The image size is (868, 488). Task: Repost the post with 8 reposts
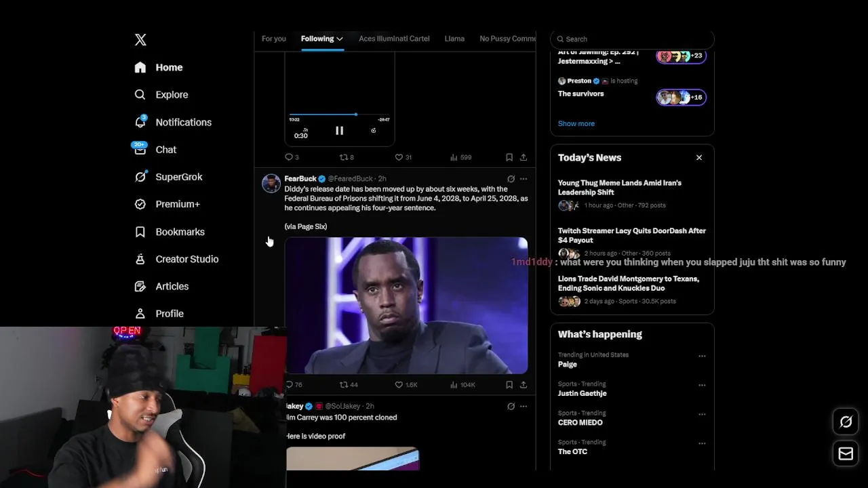(347, 157)
